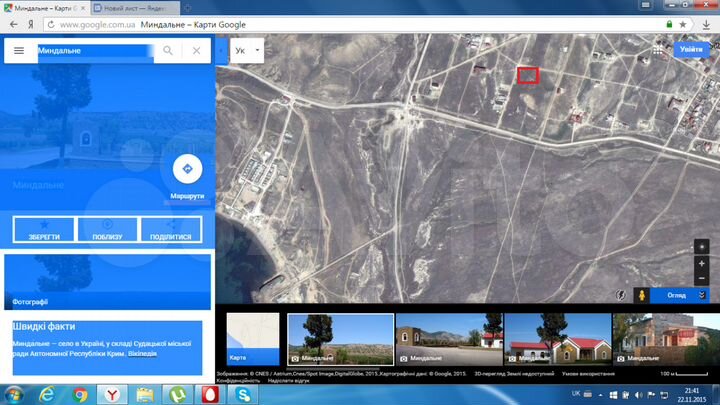Open the Вікіпедія link in quick facts
This screenshot has height=405, width=720.
[142, 354]
